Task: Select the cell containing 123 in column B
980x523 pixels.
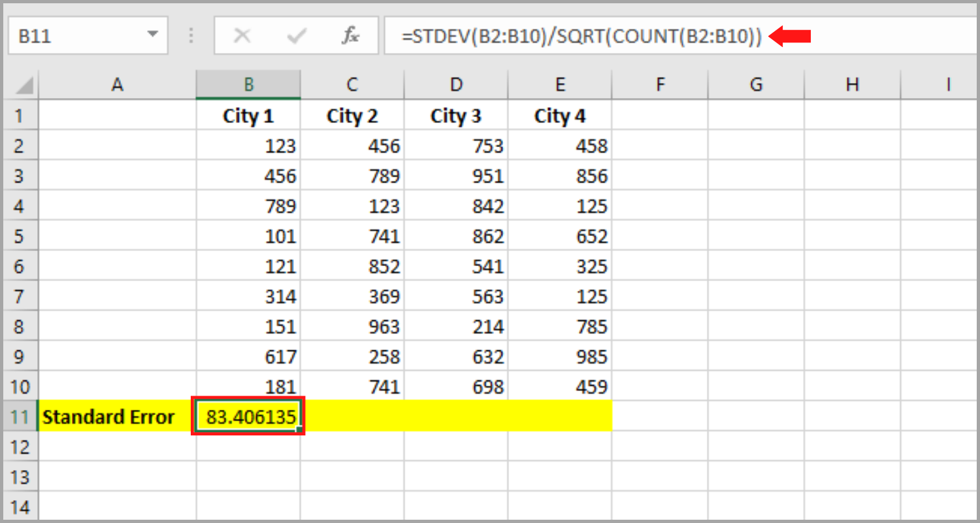Action: click(248, 146)
